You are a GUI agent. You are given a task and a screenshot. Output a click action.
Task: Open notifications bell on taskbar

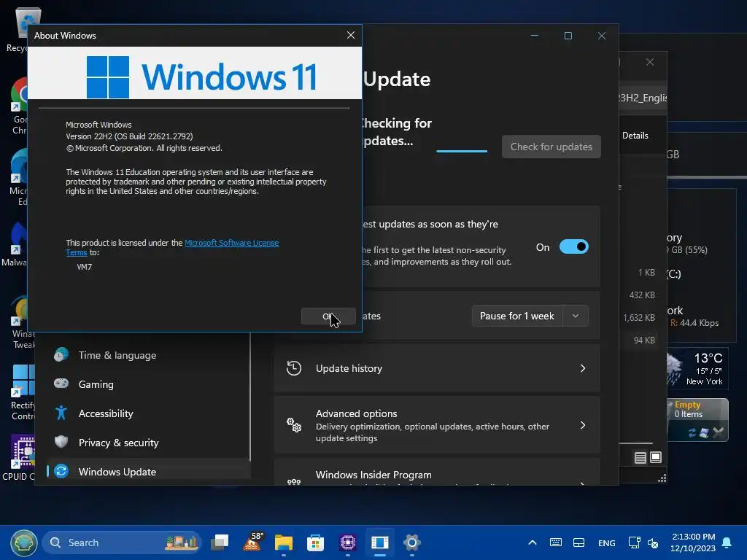[x=727, y=542]
